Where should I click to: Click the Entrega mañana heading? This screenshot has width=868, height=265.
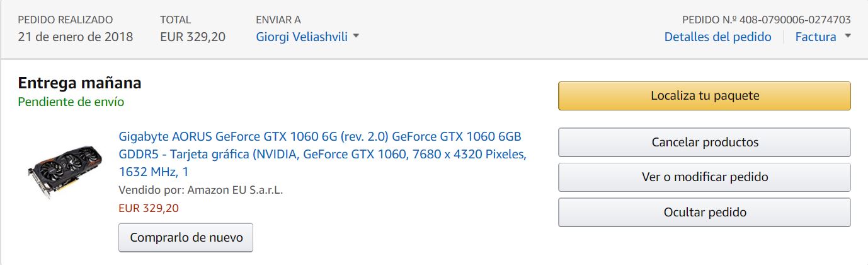(x=79, y=83)
